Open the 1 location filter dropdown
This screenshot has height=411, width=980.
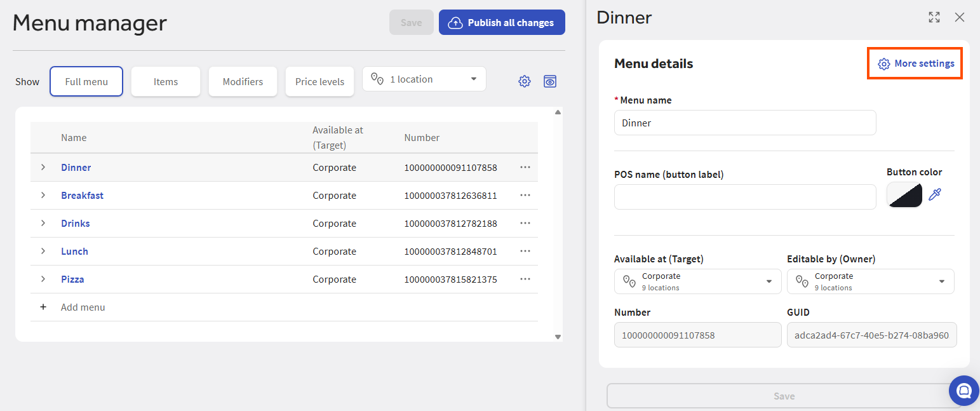pos(424,78)
